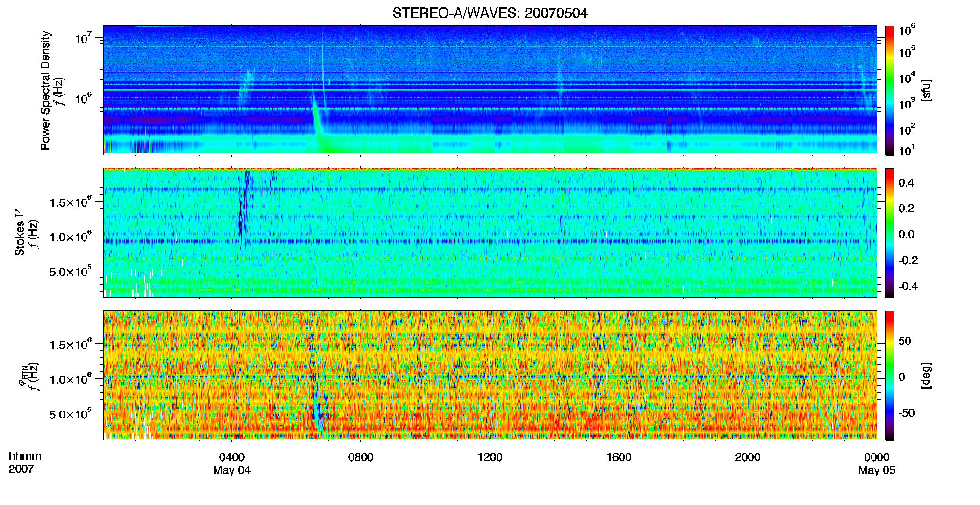Click the 0.0 tick on Stokes colorbar

(x=906, y=234)
